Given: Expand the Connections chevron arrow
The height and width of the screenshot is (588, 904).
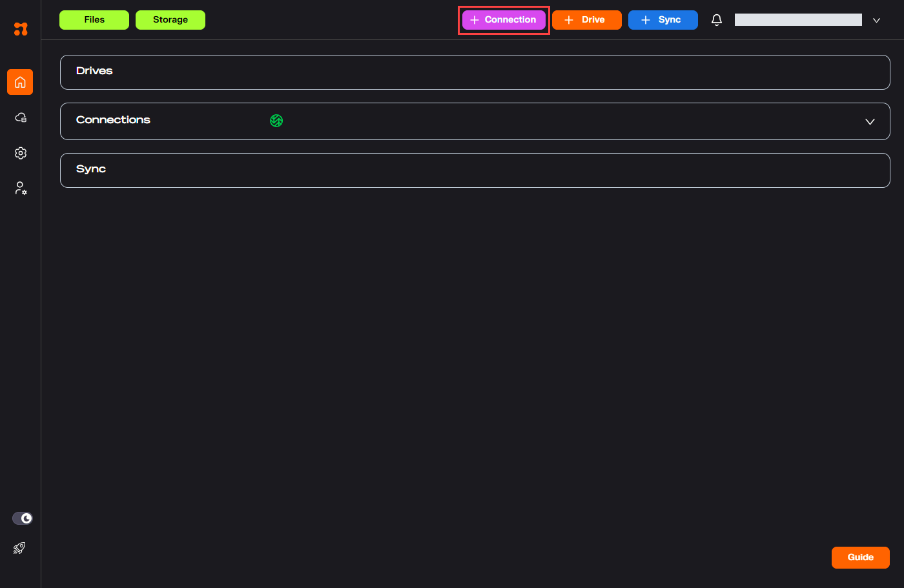Looking at the screenshot, I should point(870,121).
